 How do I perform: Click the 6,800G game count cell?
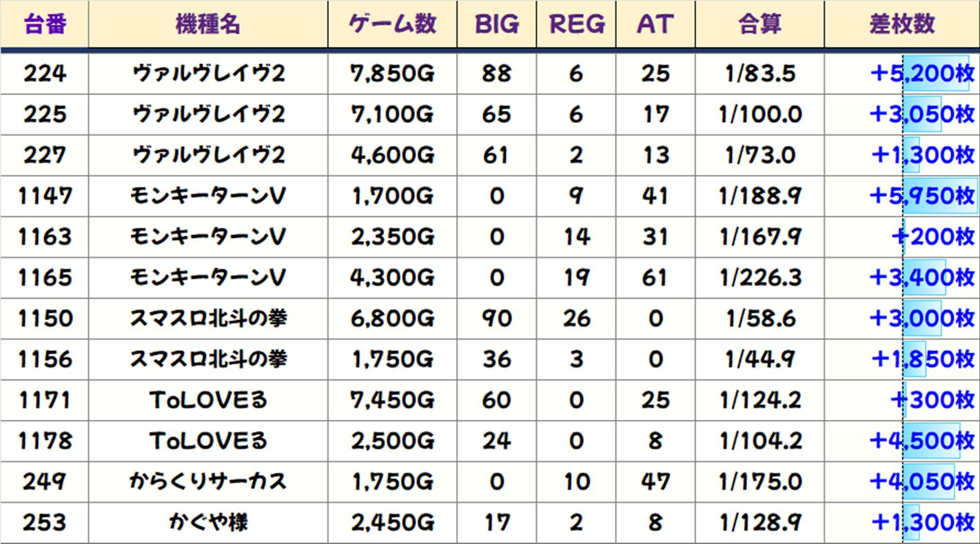(392, 319)
